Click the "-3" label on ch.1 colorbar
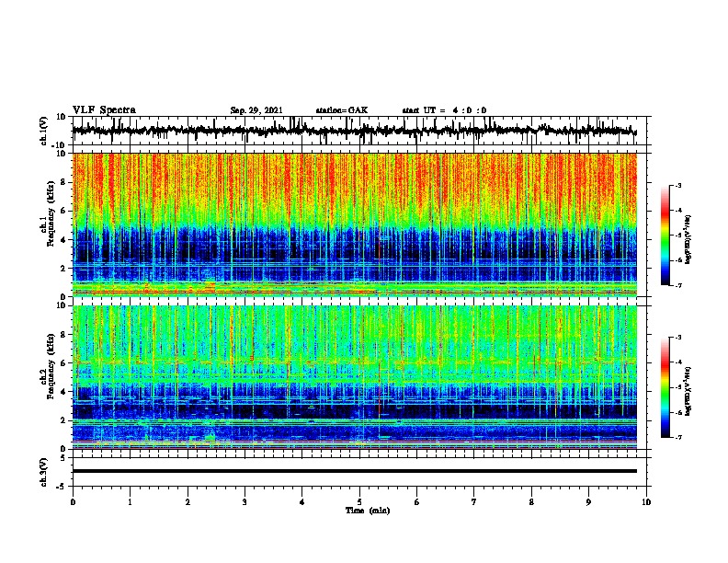 [677, 185]
